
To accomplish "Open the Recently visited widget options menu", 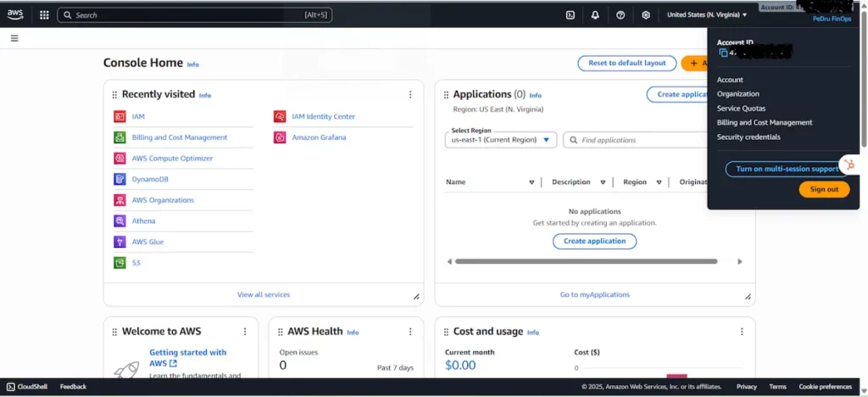I will (x=410, y=95).
